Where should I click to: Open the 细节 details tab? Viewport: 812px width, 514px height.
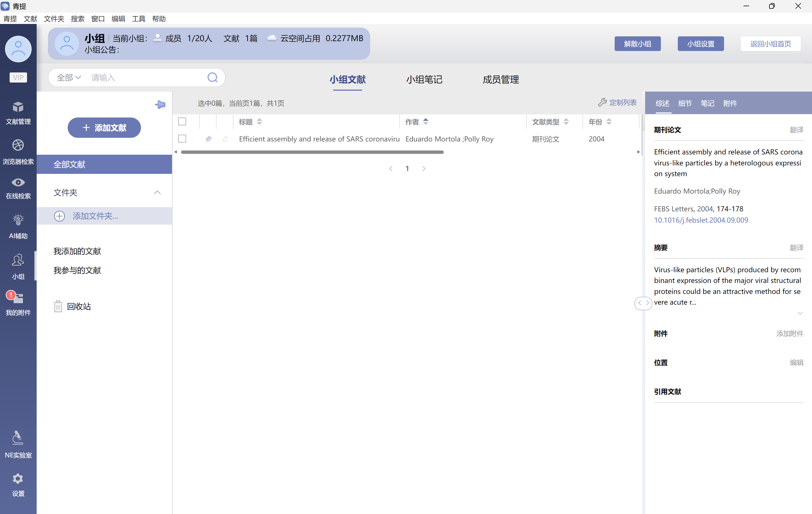point(685,103)
